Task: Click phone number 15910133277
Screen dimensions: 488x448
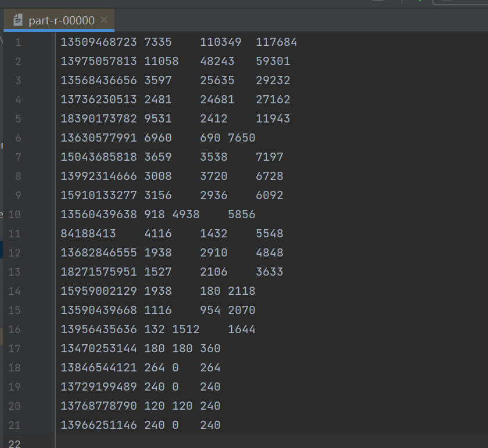Action: click(98, 195)
